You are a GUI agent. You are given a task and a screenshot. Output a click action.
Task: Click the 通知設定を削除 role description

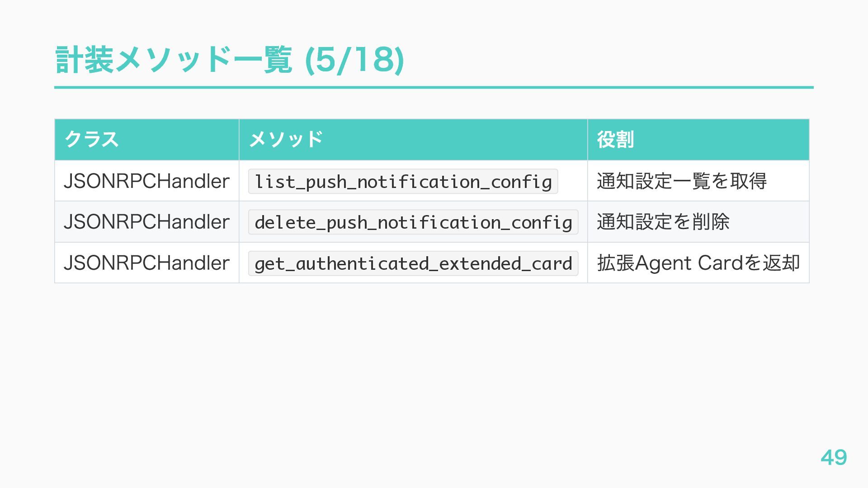663,222
